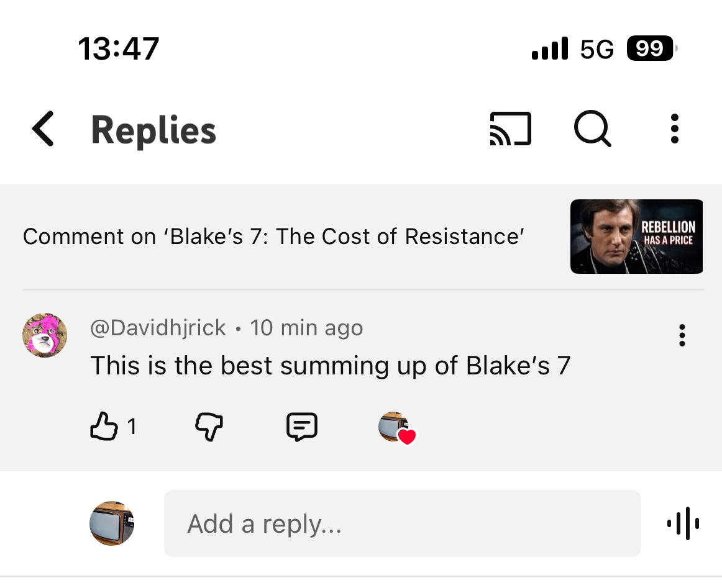Open the top-bar three-dot overflow menu

tap(675, 129)
